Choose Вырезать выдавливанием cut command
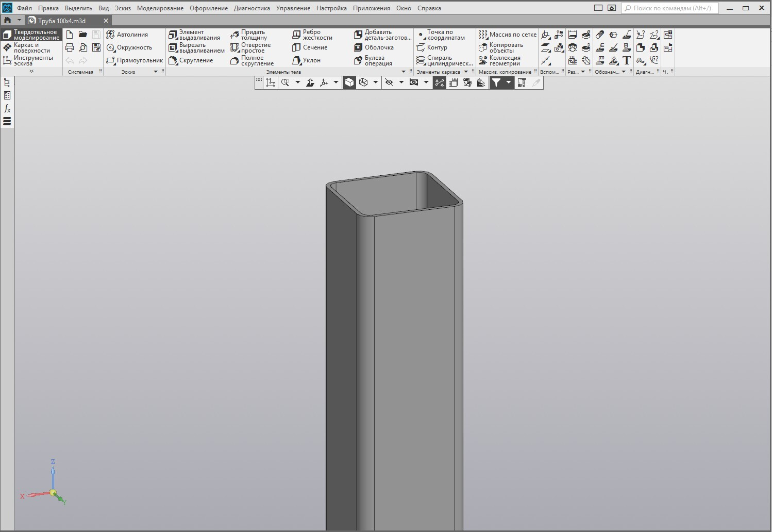Viewport: 772px width, 532px height. (197, 47)
